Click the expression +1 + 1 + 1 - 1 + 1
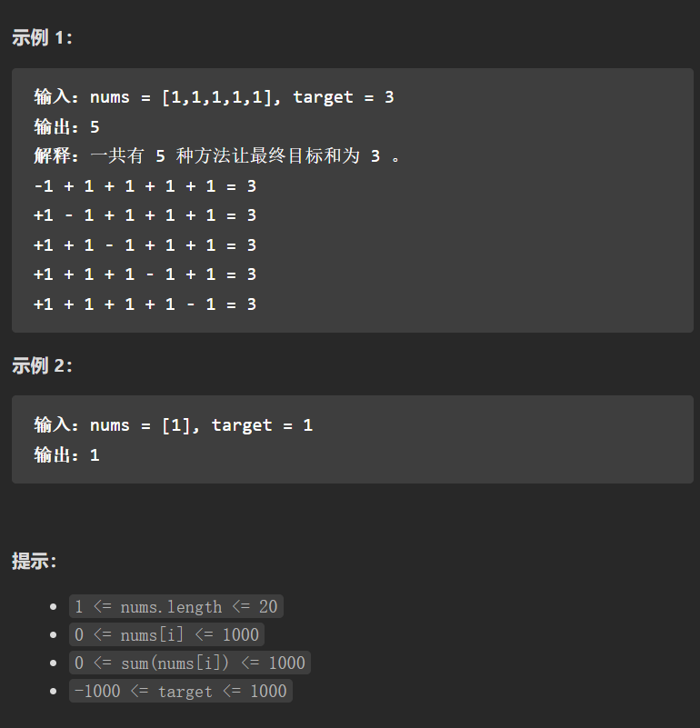700x728 pixels. 145,274
